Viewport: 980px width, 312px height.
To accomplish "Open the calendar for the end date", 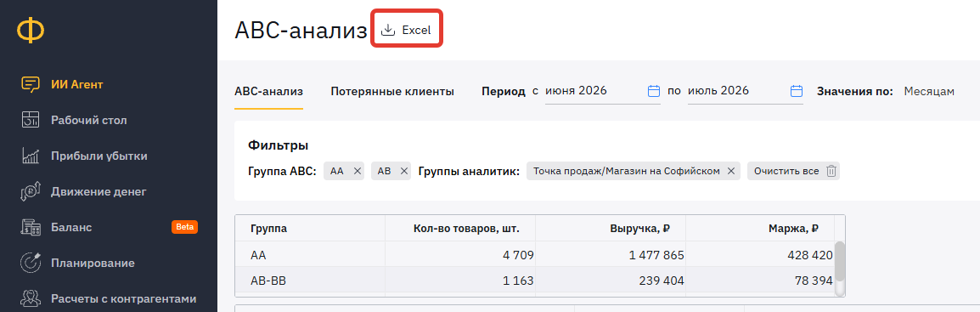I will [x=797, y=91].
